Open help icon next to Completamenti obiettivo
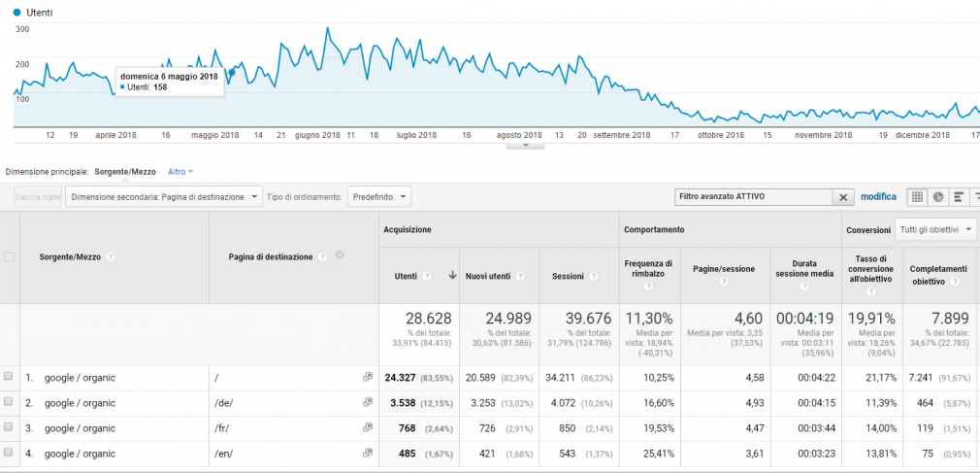 pos(956,282)
